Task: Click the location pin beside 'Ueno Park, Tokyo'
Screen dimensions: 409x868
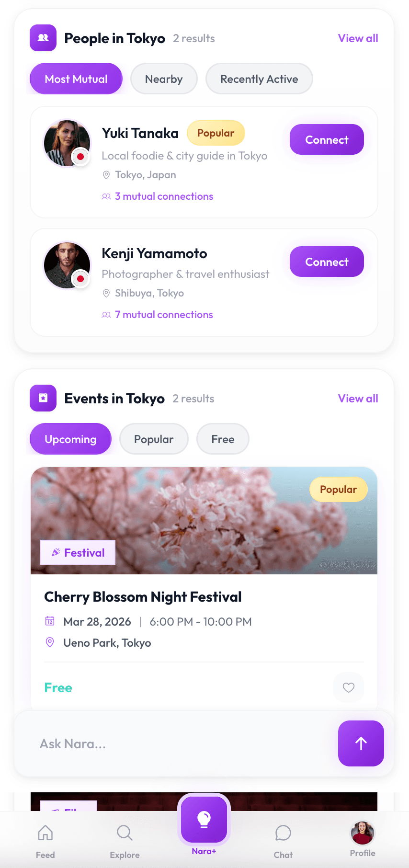Action: click(x=50, y=642)
